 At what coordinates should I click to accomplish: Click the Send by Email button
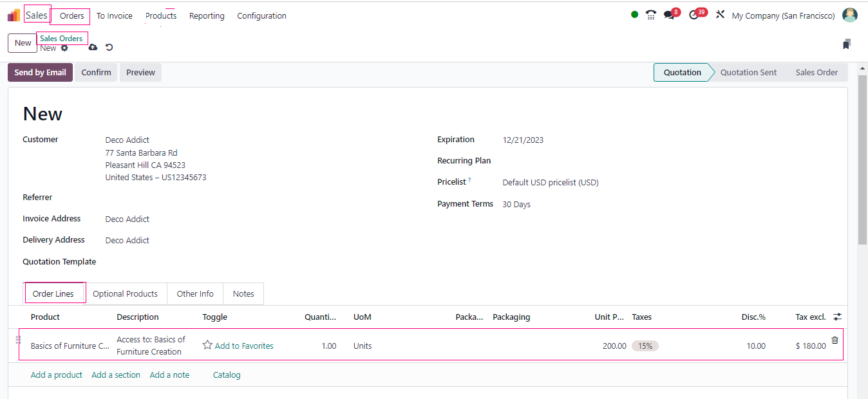[40, 73]
